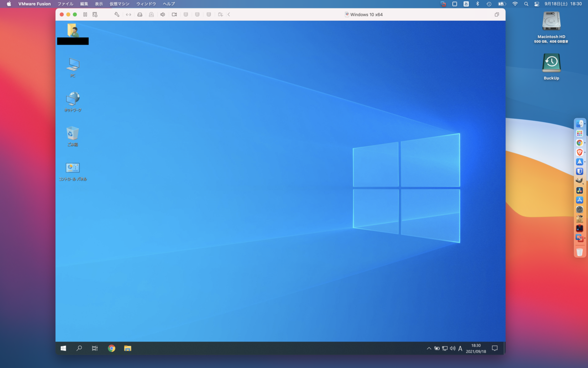Open the VMware Fusion app menu

pos(34,3)
